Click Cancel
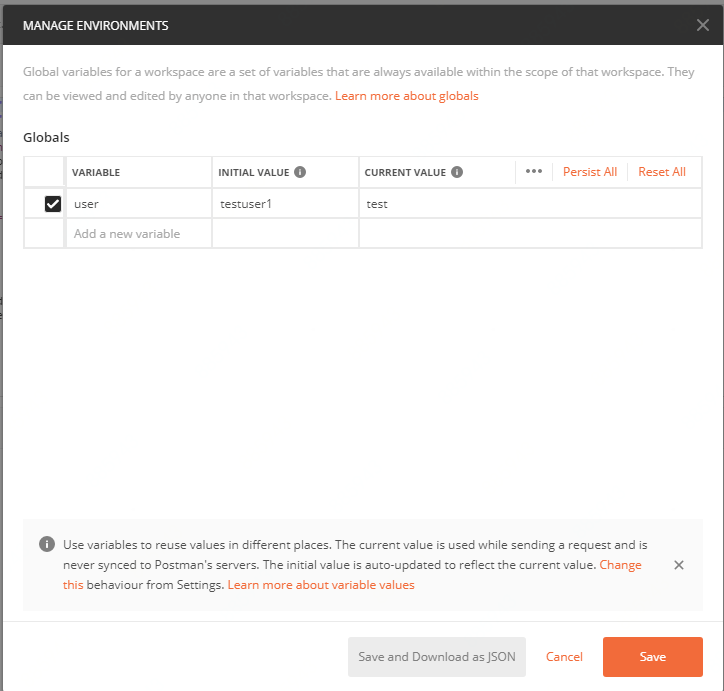Screen dimensions: 724x691 click(564, 657)
